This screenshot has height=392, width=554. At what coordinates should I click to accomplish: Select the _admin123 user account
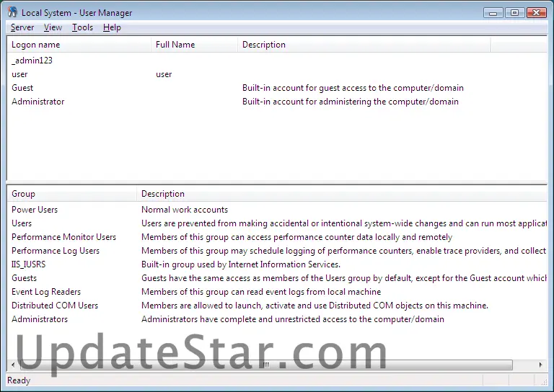[x=32, y=61]
